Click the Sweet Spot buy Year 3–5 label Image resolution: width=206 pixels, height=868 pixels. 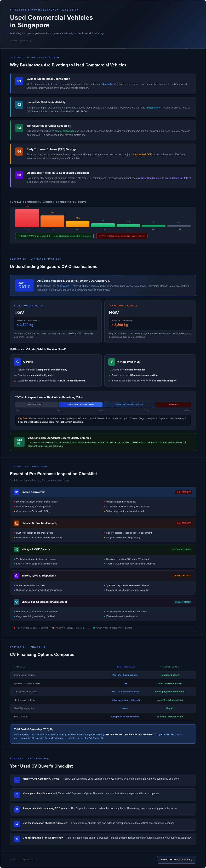pyautogui.click(x=54, y=236)
